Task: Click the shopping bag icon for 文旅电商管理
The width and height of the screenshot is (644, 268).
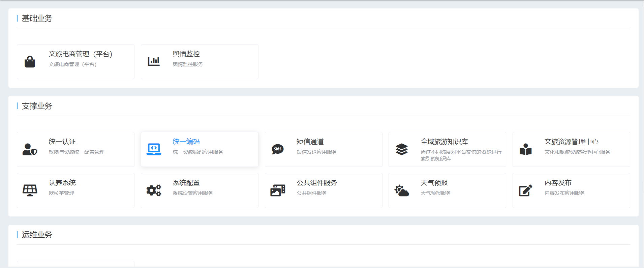Action: click(30, 62)
